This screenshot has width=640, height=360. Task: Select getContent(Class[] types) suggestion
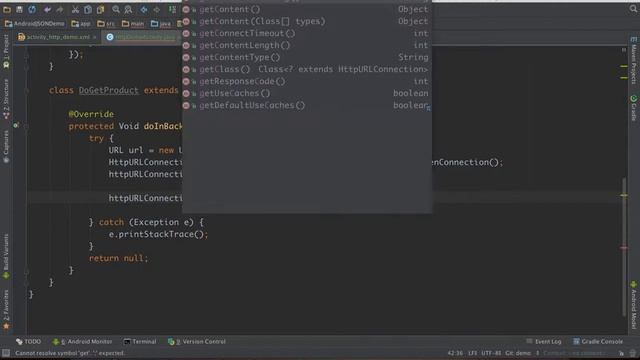click(x=307, y=21)
